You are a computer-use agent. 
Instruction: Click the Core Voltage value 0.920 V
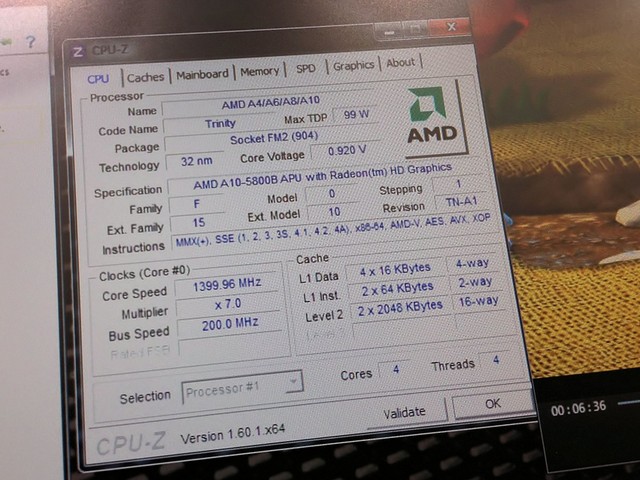[x=347, y=151]
